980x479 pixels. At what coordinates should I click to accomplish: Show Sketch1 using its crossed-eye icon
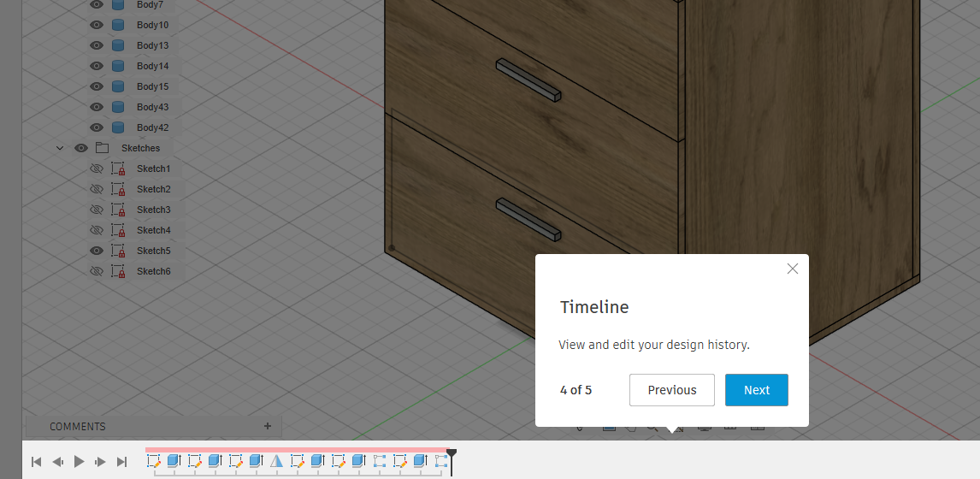coord(97,169)
